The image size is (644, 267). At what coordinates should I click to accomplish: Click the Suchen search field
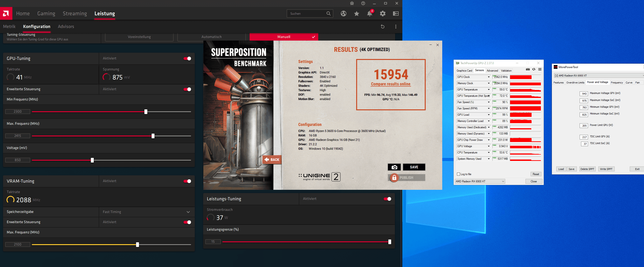click(x=310, y=14)
